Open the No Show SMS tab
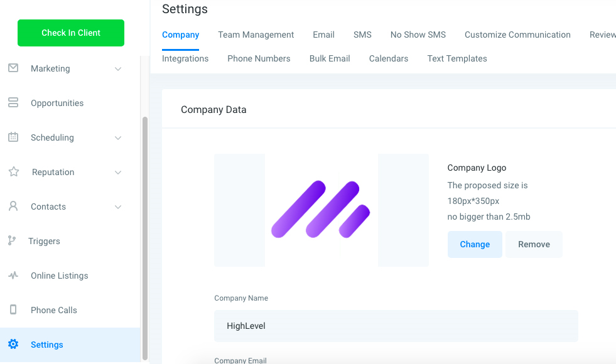616x364 pixels. pos(418,35)
